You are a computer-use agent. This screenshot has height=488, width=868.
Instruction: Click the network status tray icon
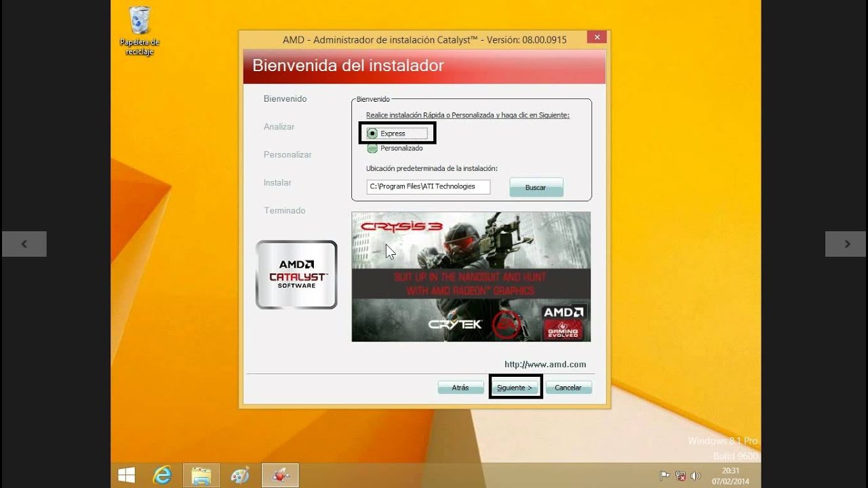[x=680, y=476]
